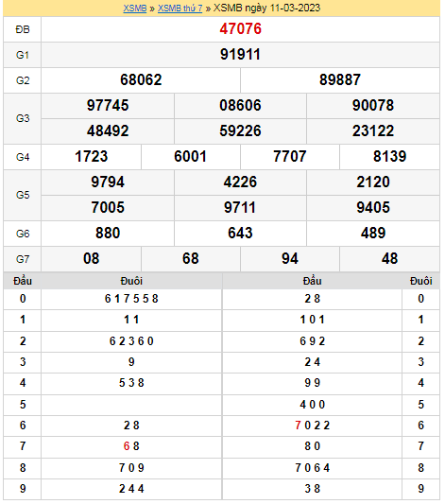
Task: Select G3 number 23122
Action: coord(373,130)
